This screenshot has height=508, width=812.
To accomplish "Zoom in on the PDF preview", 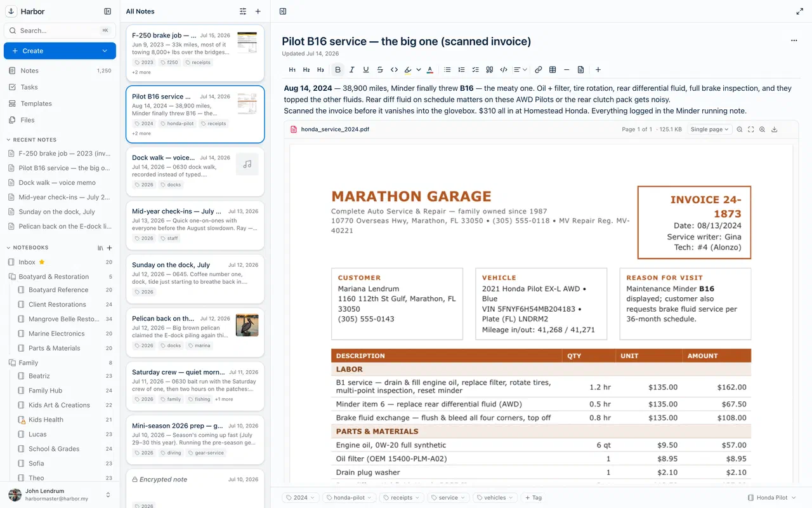I will 763,130.
